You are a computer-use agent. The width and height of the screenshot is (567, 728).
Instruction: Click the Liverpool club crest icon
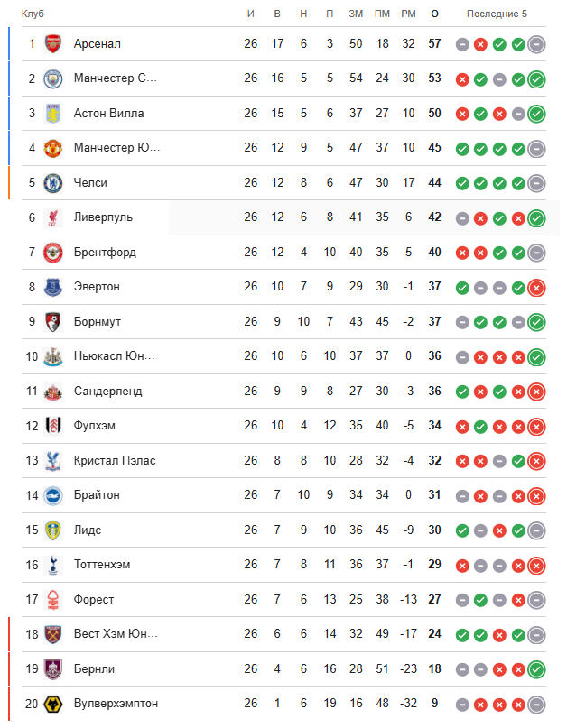(53, 217)
